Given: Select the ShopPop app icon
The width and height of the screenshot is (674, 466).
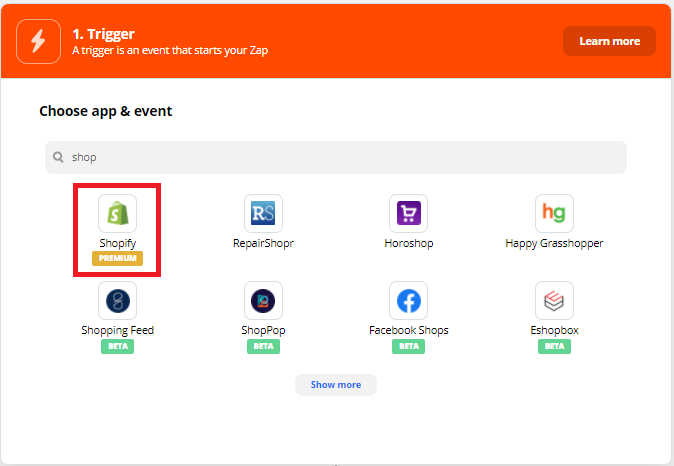Looking at the screenshot, I should (x=263, y=300).
